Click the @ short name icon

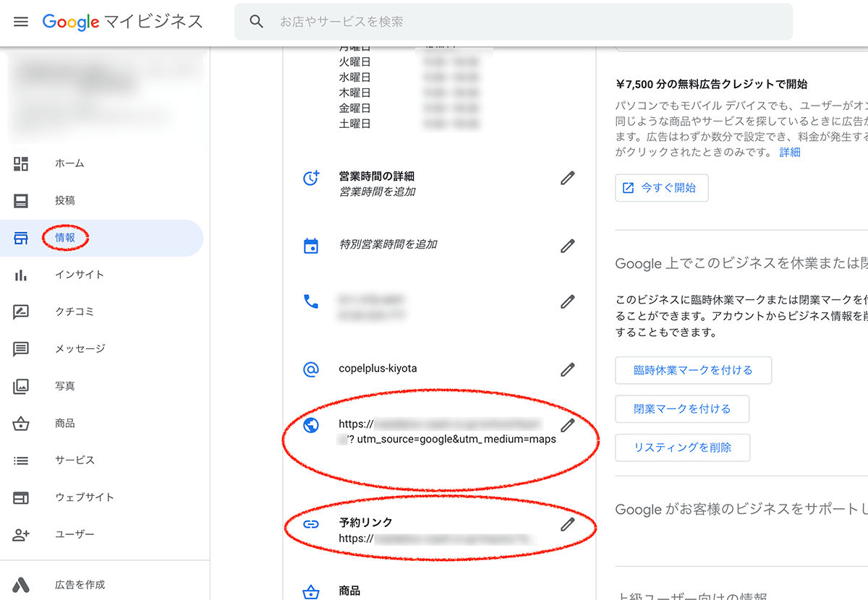point(311,369)
